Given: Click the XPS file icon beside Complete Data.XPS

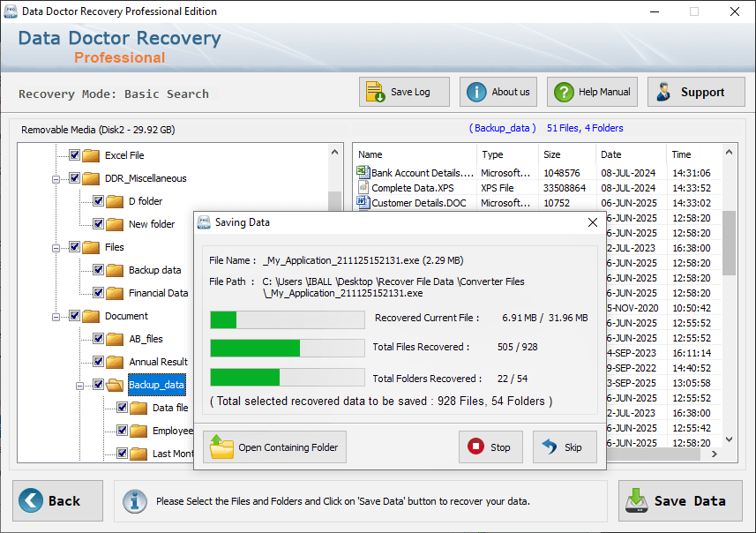Looking at the screenshot, I should [363, 187].
